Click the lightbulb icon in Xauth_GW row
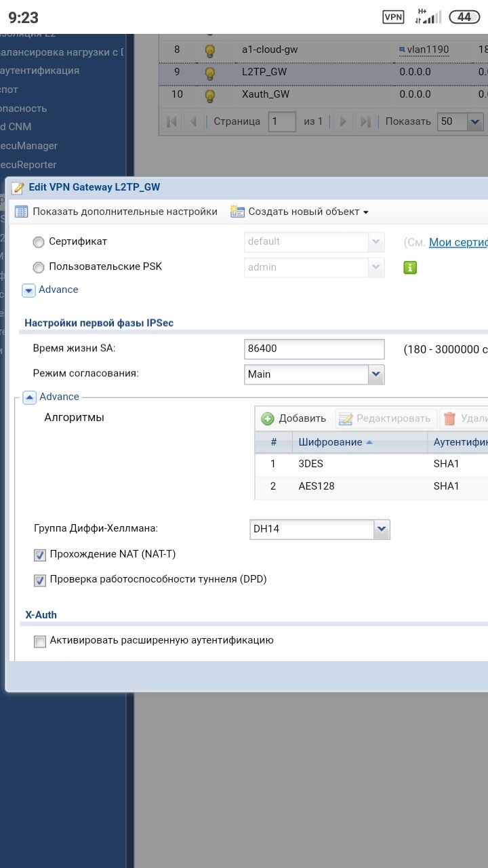Image resolution: width=488 pixels, height=868 pixels. pyautogui.click(x=210, y=95)
